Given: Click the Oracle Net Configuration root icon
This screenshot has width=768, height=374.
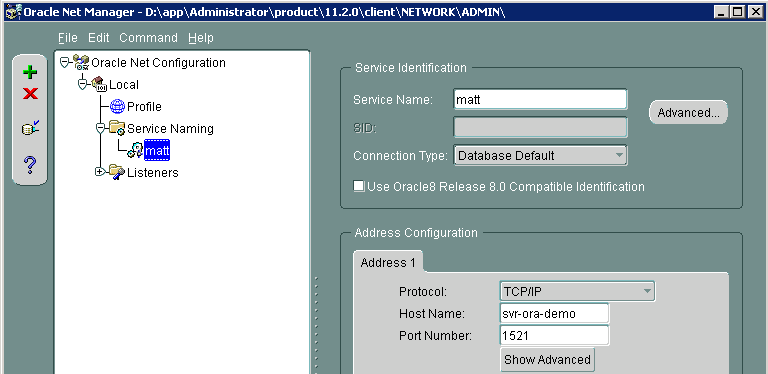Looking at the screenshot, I should click(81, 63).
